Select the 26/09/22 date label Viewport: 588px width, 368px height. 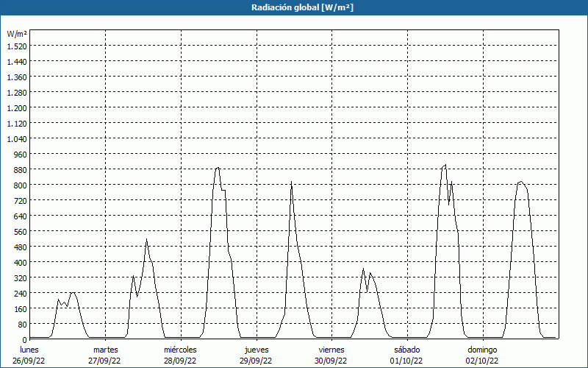click(29, 361)
